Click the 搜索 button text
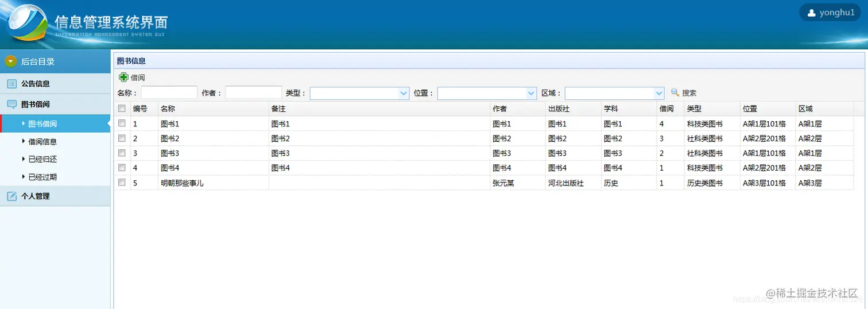 pyautogui.click(x=689, y=93)
